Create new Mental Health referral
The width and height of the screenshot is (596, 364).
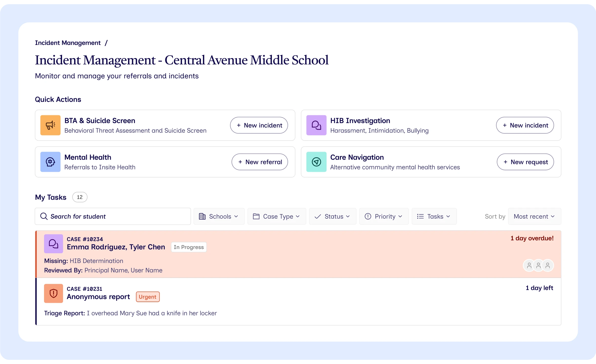[260, 162]
